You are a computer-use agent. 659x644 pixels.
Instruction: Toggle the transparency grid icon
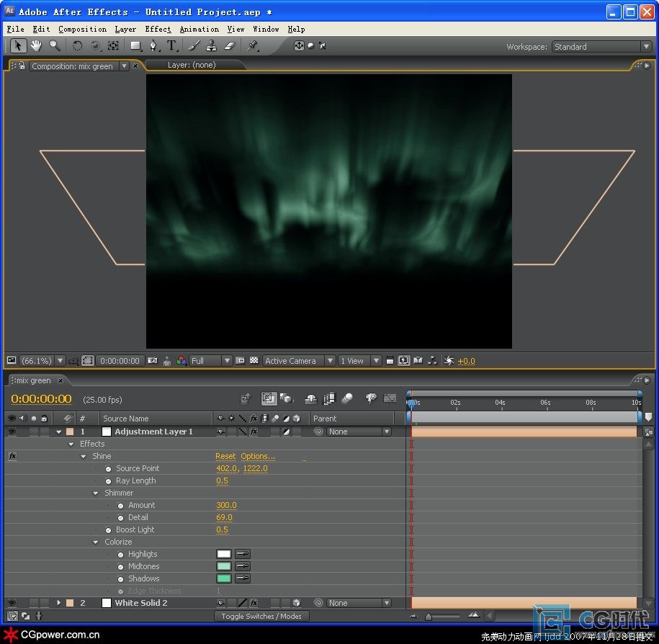pyautogui.click(x=254, y=360)
